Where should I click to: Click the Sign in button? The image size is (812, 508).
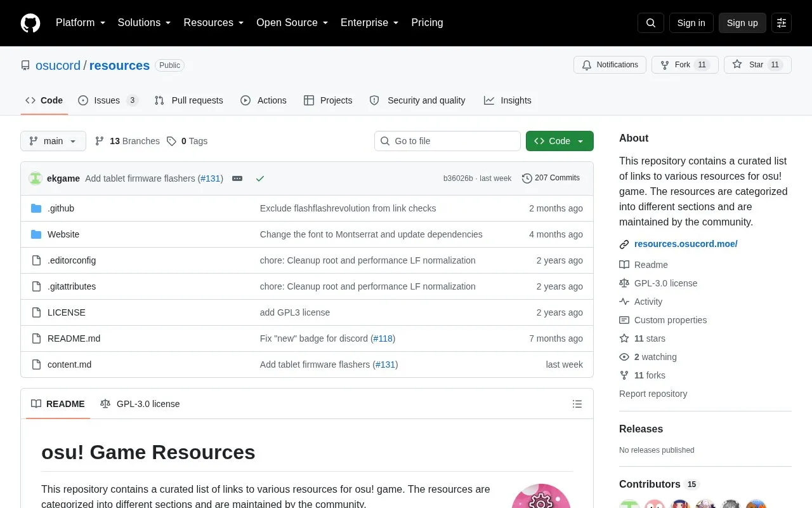[691, 23]
